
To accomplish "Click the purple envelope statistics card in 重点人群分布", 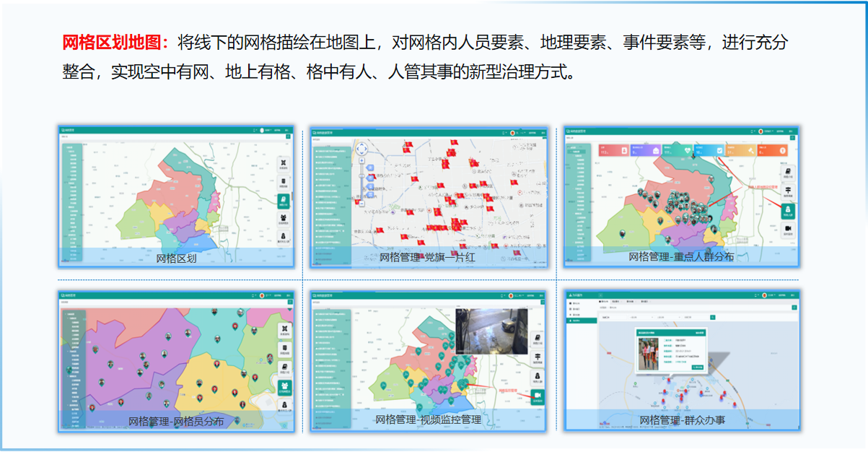I will 644,149.
